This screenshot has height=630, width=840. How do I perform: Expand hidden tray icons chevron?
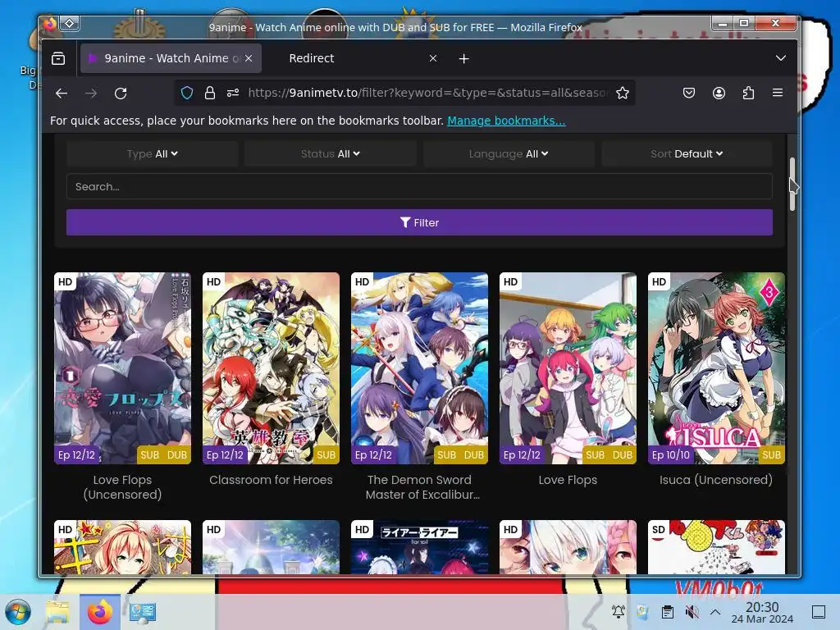click(715, 612)
